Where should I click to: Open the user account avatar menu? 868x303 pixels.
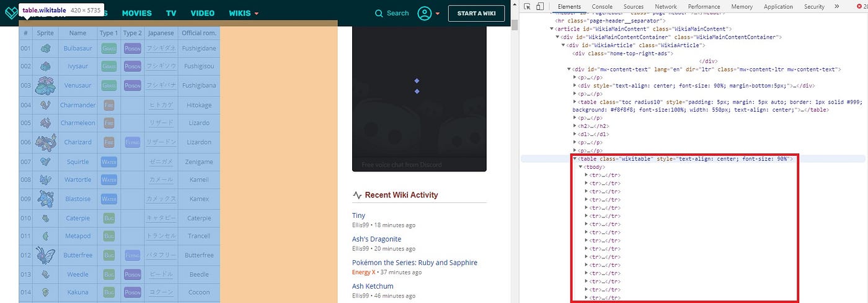(424, 13)
